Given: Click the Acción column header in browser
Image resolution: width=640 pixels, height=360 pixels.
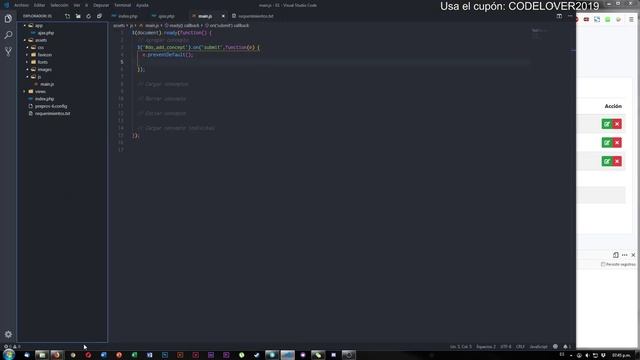Looking at the screenshot, I should click(613, 106).
